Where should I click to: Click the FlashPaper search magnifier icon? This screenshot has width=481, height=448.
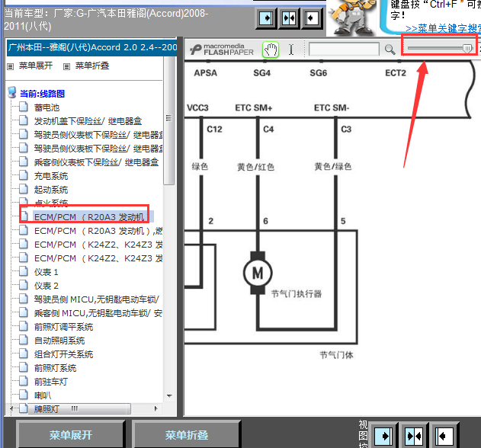(x=390, y=50)
